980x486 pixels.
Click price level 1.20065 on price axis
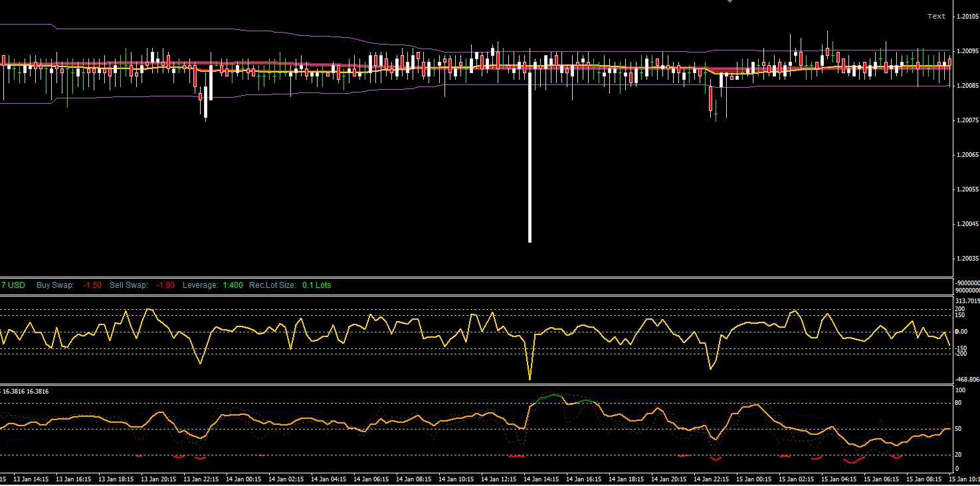pyautogui.click(x=967, y=155)
